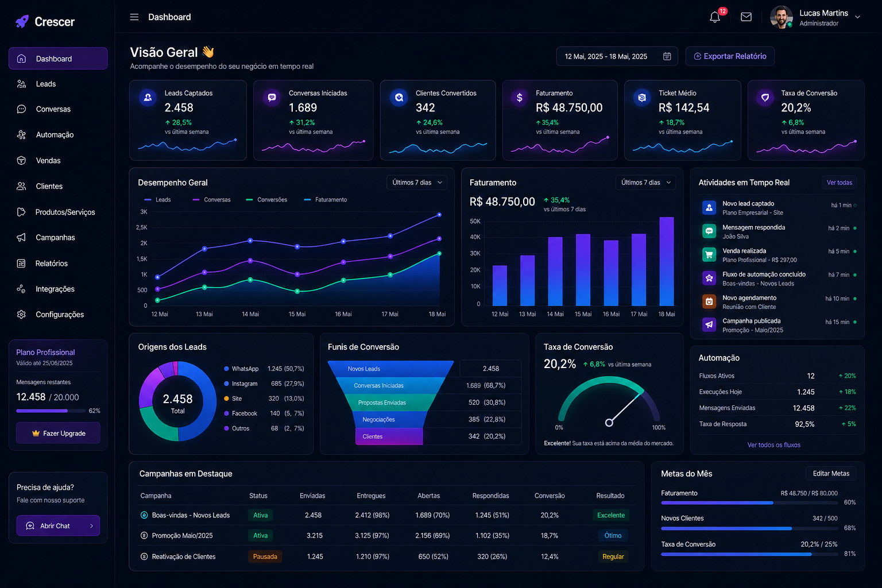Open the notifications bell icon
882x588 pixels.
(x=715, y=17)
